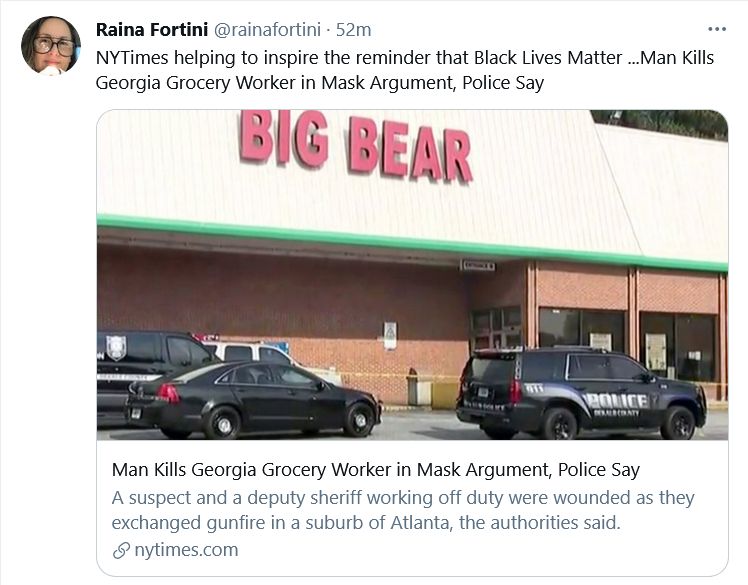The width and height of the screenshot is (748, 585).
Task: Open the nytimes.com domain link
Action: [x=184, y=550]
